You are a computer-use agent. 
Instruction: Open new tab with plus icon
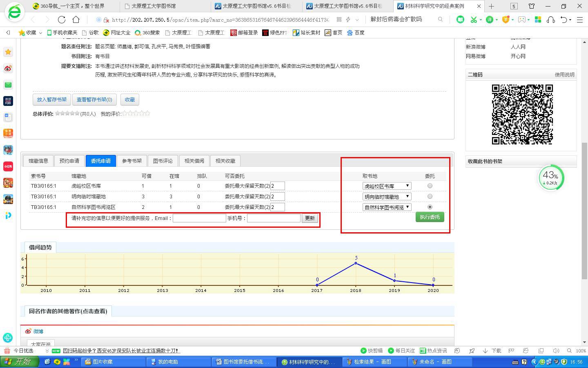point(491,6)
